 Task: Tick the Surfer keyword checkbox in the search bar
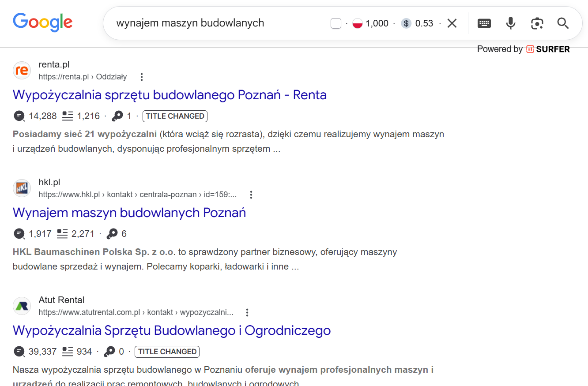point(335,23)
